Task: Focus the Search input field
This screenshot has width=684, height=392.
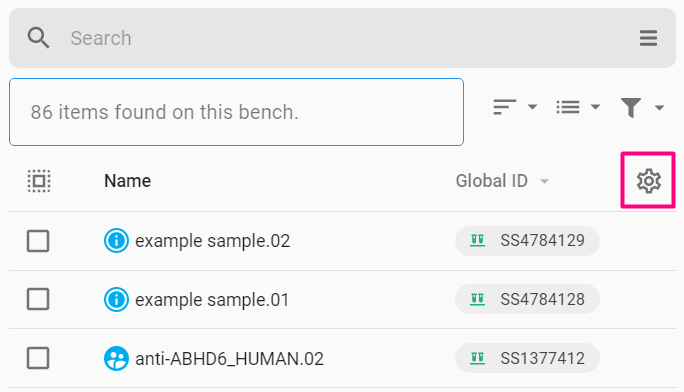Action: point(342,38)
